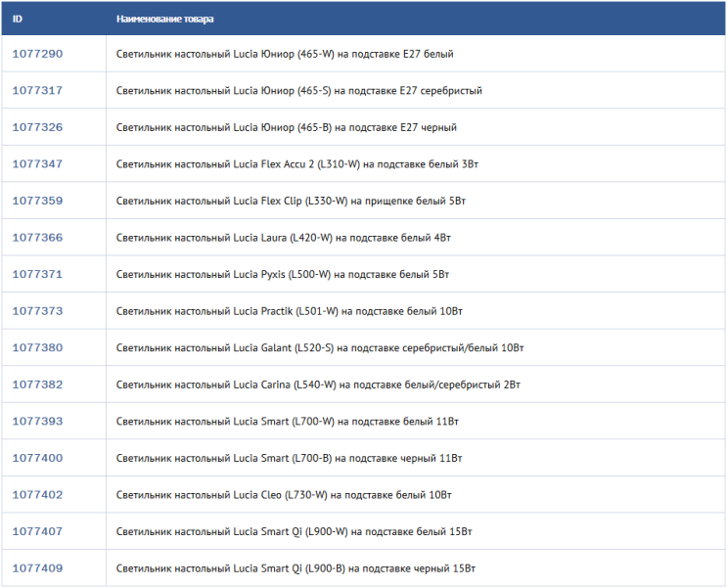Open product ID link 1077407
This screenshot has width=727, height=588.
pyautogui.click(x=37, y=531)
